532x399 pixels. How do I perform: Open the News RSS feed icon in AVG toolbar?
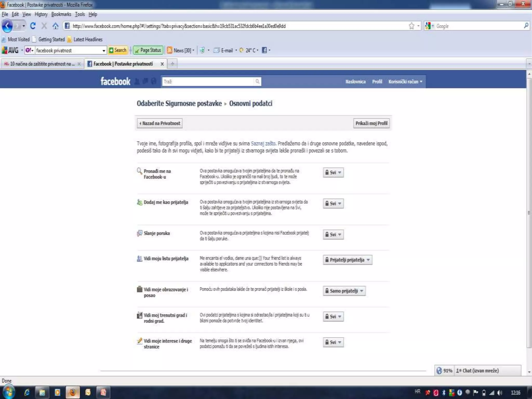[170, 50]
